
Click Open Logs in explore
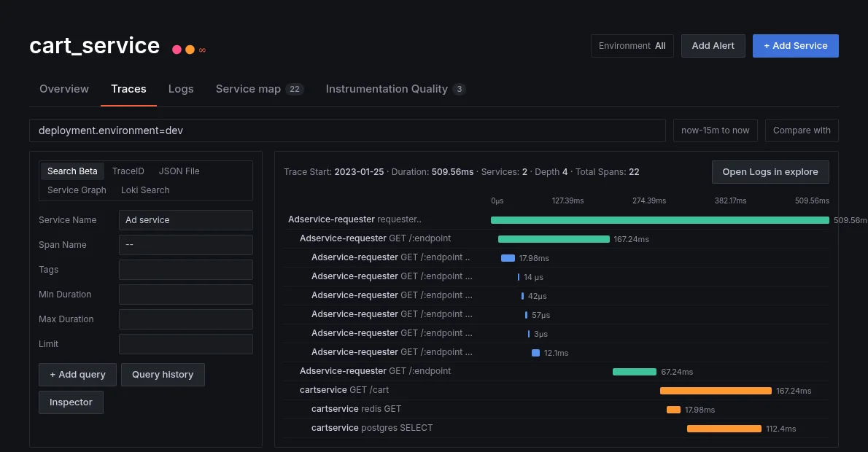770,172
